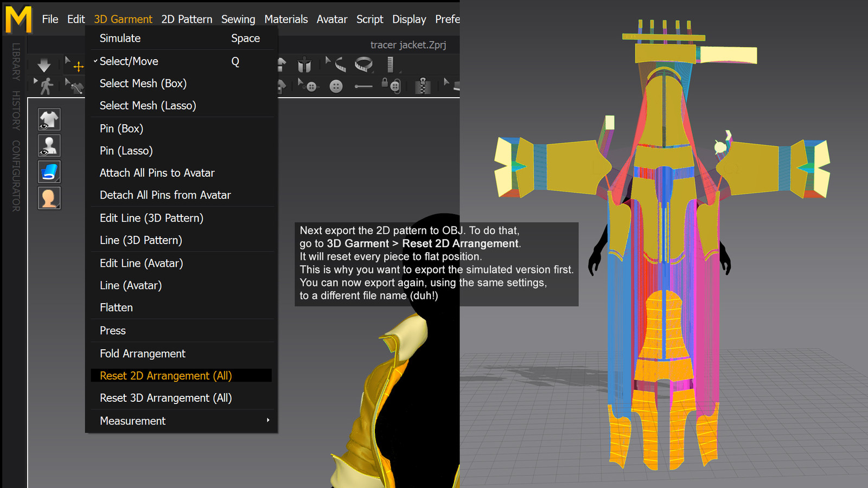Toggle Show Garment eye icon
This screenshot has width=868, height=488.
tap(49, 119)
